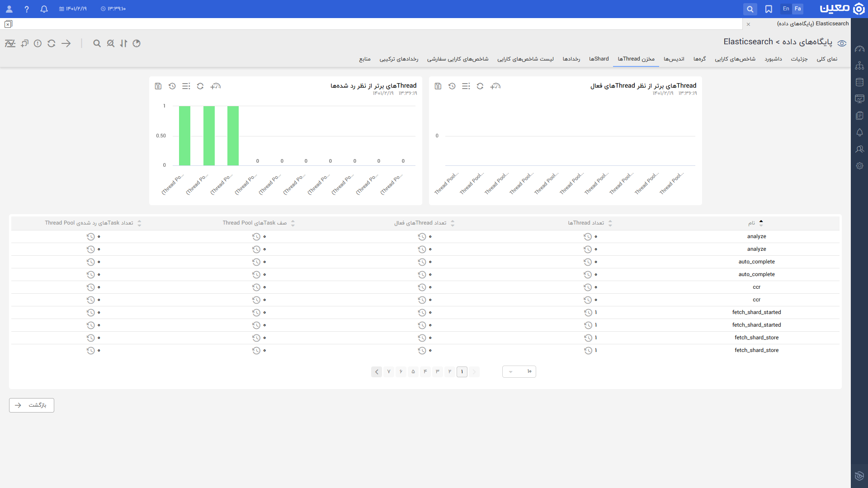Viewport: 868px width, 488px height.
Task: Click the alert circle toolbar icon
Action: coord(38,43)
